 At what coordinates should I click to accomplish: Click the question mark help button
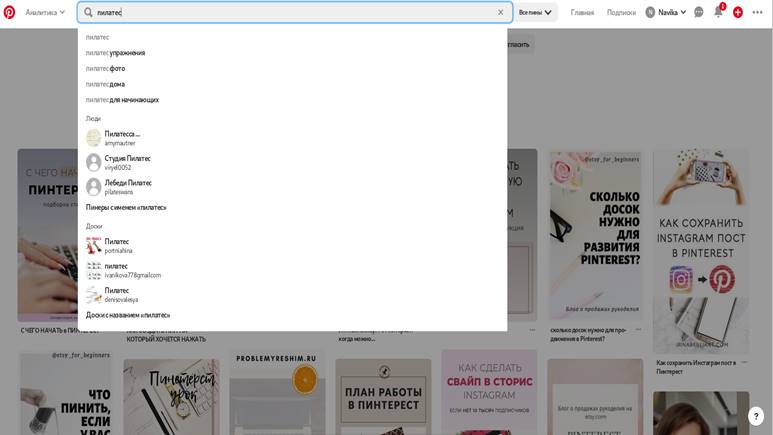coord(756,415)
